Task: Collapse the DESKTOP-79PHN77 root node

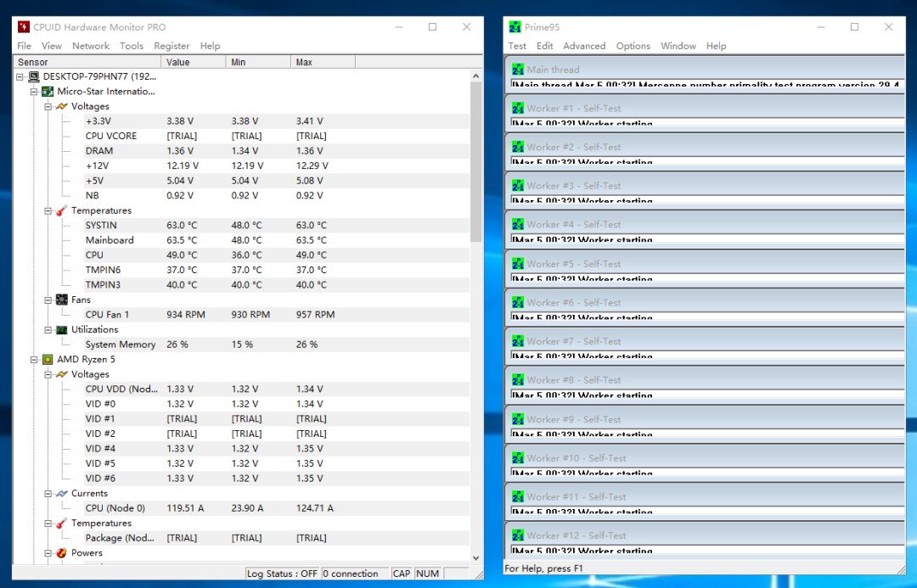Action: (20, 76)
